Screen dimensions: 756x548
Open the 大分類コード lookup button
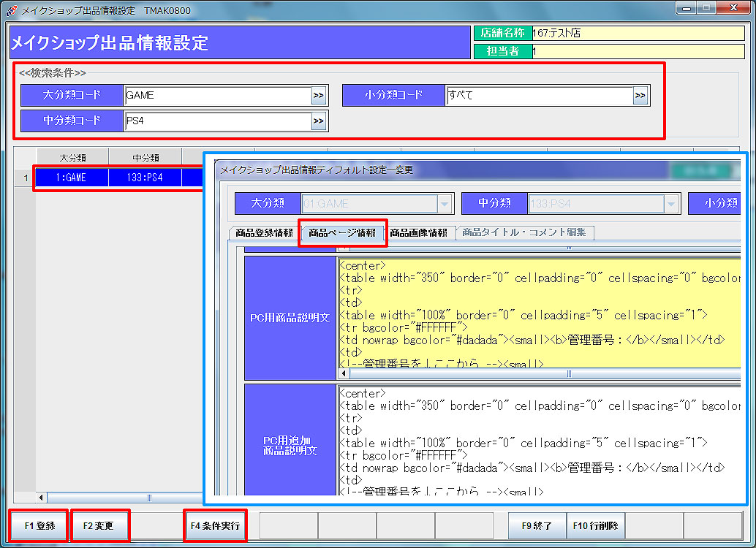tap(319, 95)
